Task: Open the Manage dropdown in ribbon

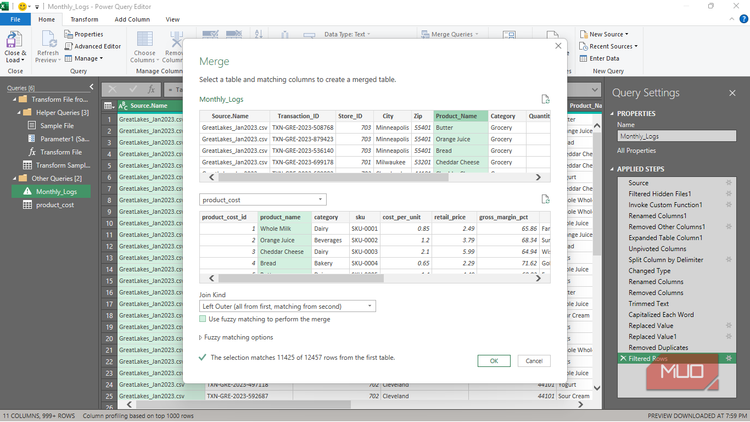Action: pos(84,58)
